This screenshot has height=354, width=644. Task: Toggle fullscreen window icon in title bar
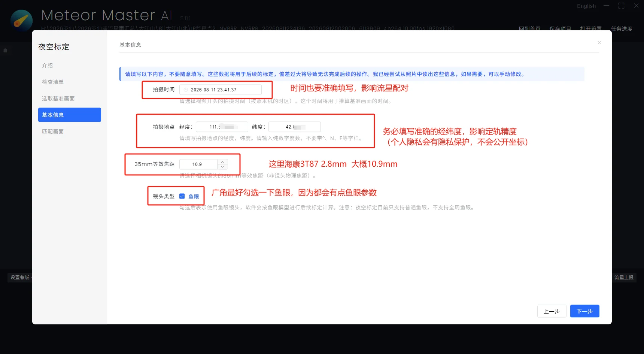[622, 6]
